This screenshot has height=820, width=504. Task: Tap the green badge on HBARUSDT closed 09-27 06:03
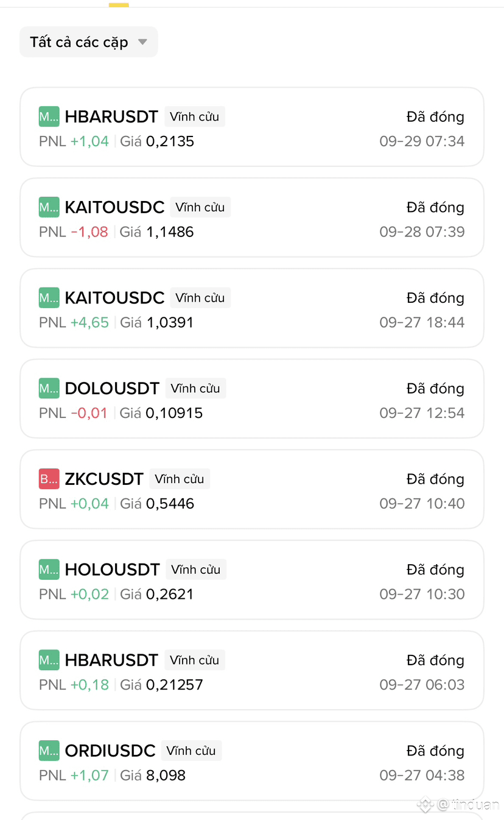(49, 660)
